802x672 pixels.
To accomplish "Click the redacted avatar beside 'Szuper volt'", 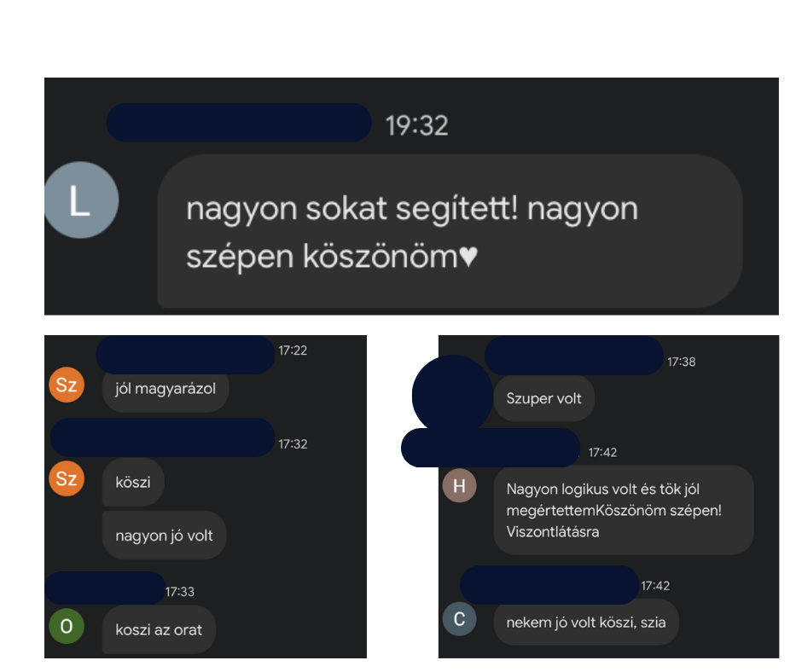I will pos(453,394).
